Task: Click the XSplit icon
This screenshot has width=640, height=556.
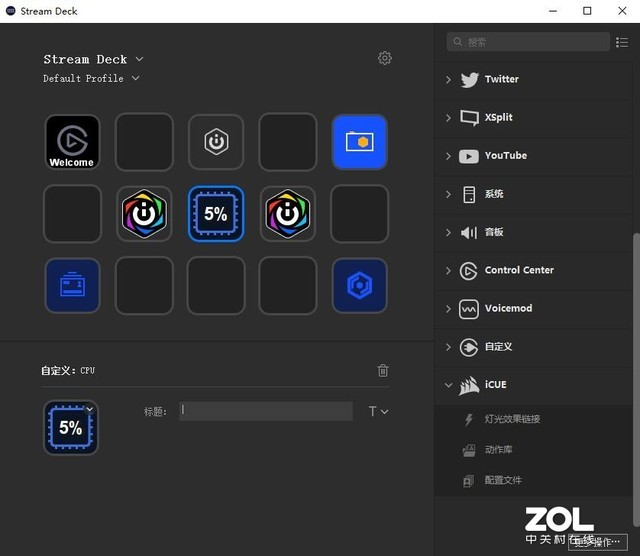Action: 469,118
